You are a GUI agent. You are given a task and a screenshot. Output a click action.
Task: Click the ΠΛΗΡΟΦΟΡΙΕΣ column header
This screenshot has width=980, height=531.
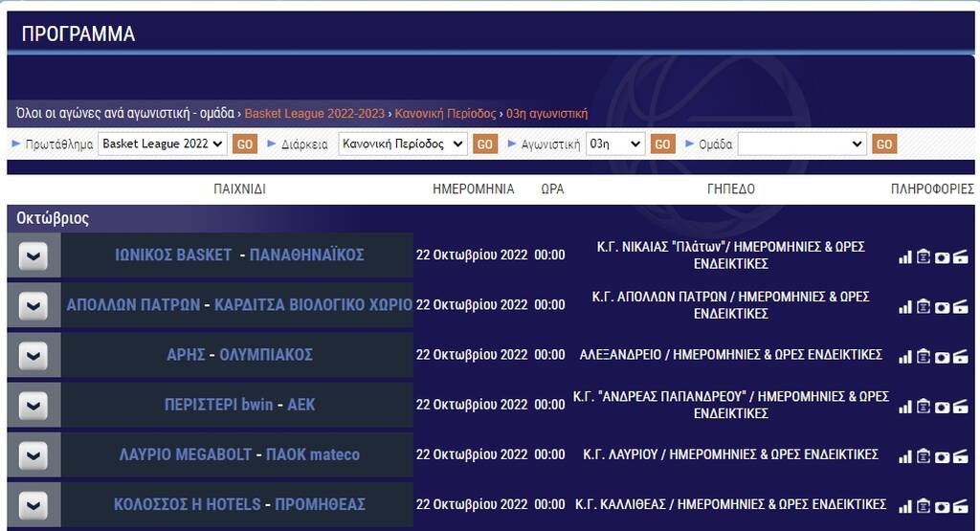pos(932,188)
